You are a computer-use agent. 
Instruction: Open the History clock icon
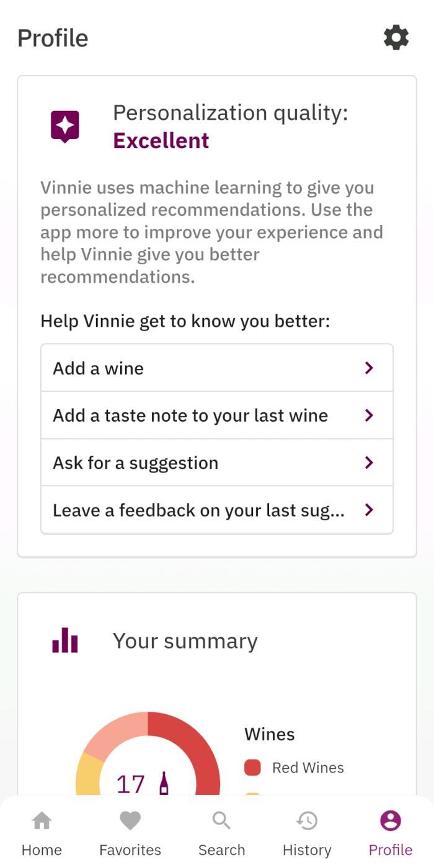307,820
